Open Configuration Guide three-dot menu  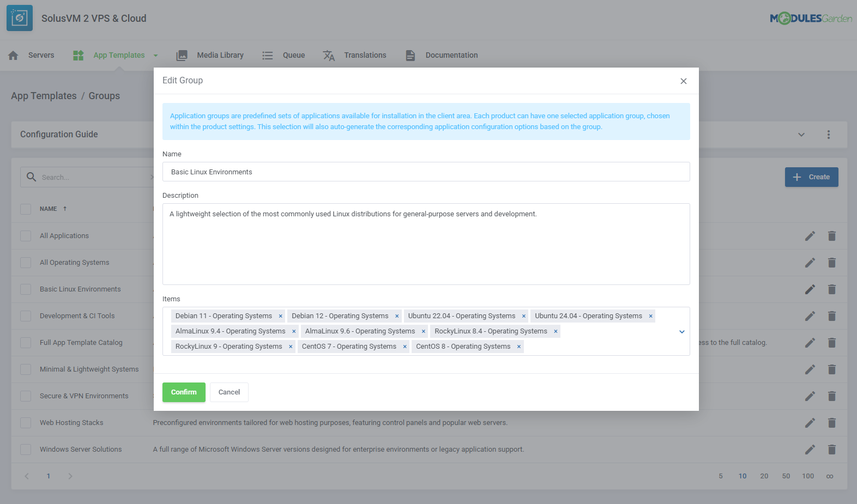[828, 135]
